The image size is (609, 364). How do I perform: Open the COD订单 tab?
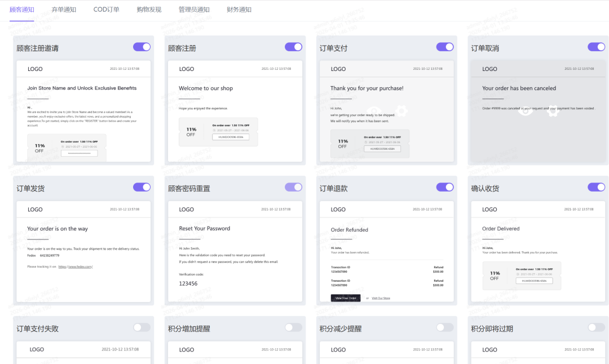click(105, 10)
